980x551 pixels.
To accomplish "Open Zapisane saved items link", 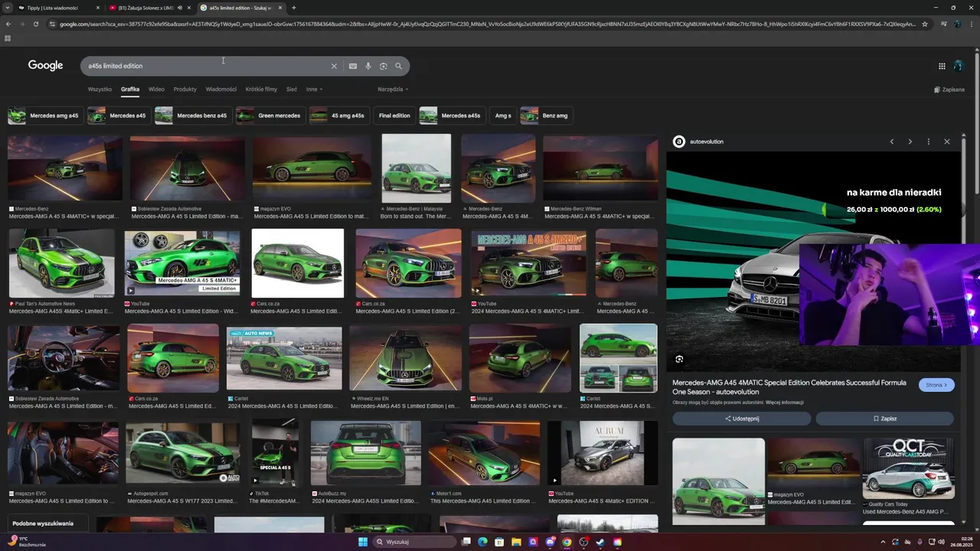I will 949,90.
